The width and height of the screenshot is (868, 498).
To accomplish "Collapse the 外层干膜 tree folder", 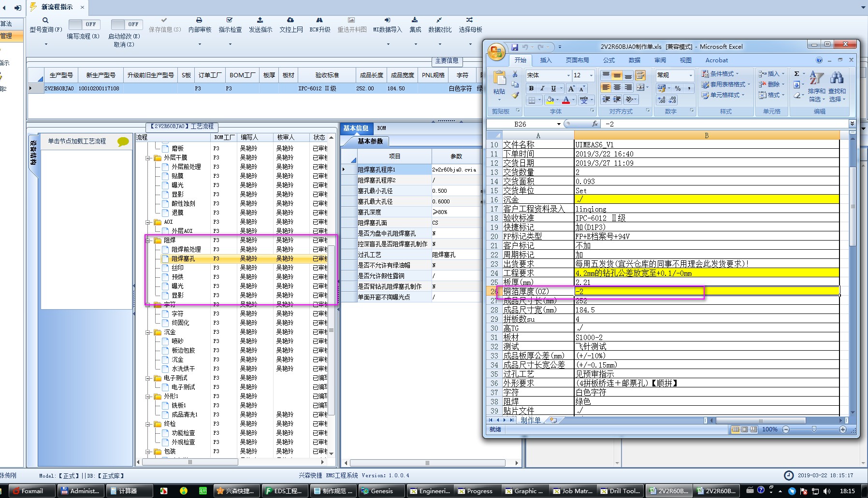I will (x=148, y=157).
